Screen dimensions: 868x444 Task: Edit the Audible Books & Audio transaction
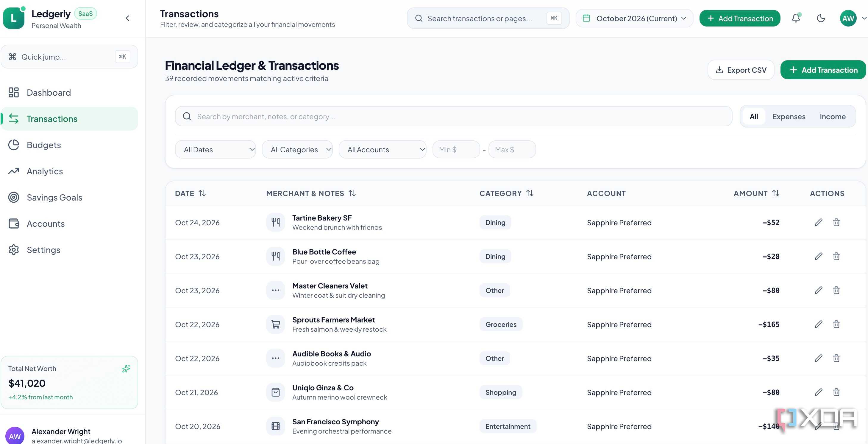[x=819, y=358]
